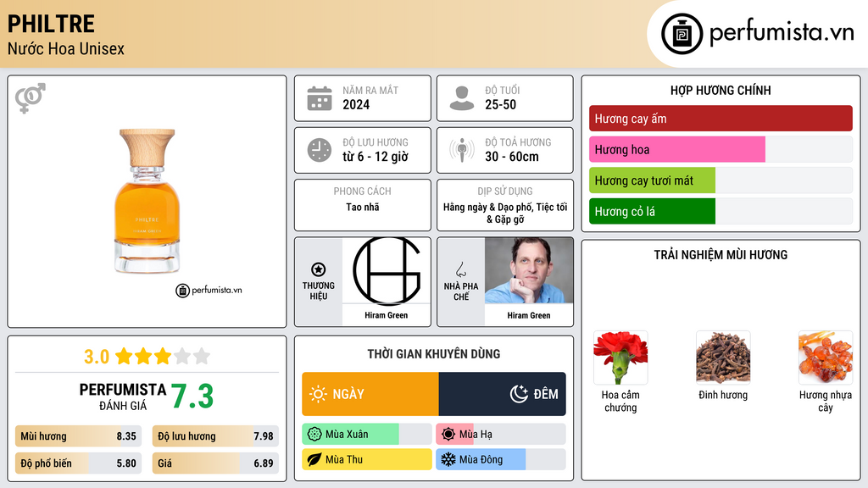868x488 pixels.
Task: Click the perfumista.vn bottle logo icon
Action: tap(682, 34)
